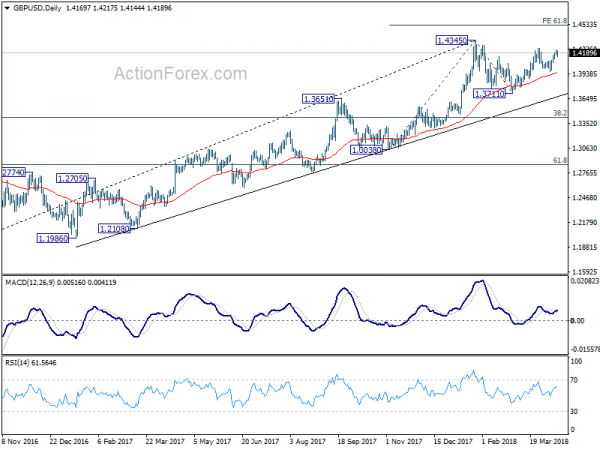Select the 1.36510 price label
600x450 pixels.
point(318,99)
